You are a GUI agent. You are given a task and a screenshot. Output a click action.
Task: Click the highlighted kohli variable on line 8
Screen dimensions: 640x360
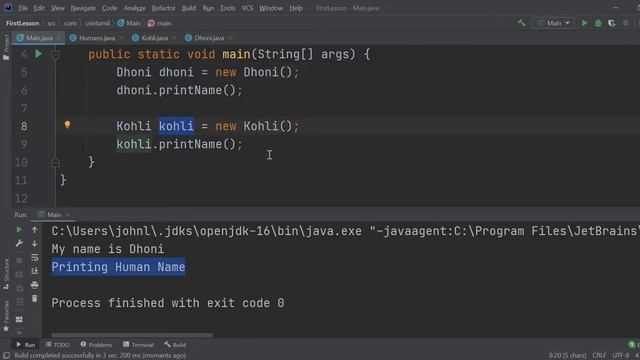tap(176, 126)
